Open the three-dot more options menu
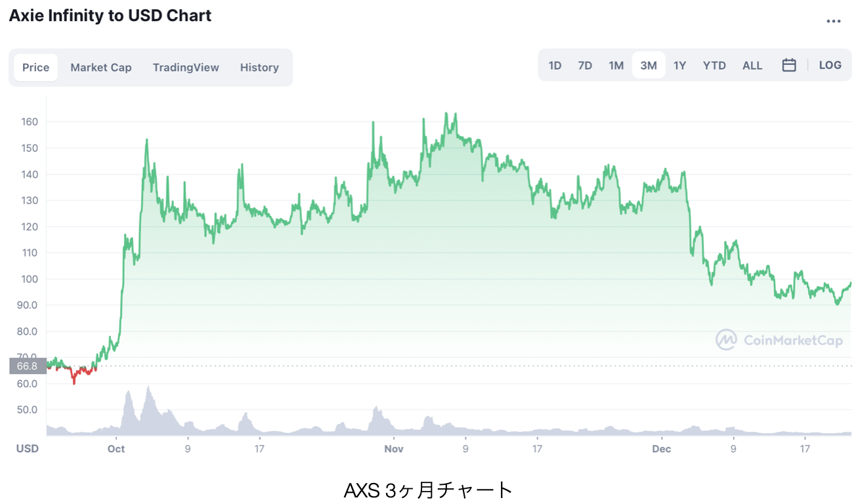Viewport: 860px width, 504px height. click(x=833, y=21)
